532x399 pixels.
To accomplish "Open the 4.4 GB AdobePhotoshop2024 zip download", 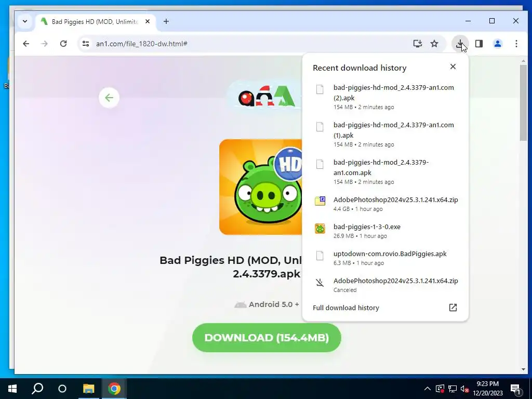I will [385, 204].
